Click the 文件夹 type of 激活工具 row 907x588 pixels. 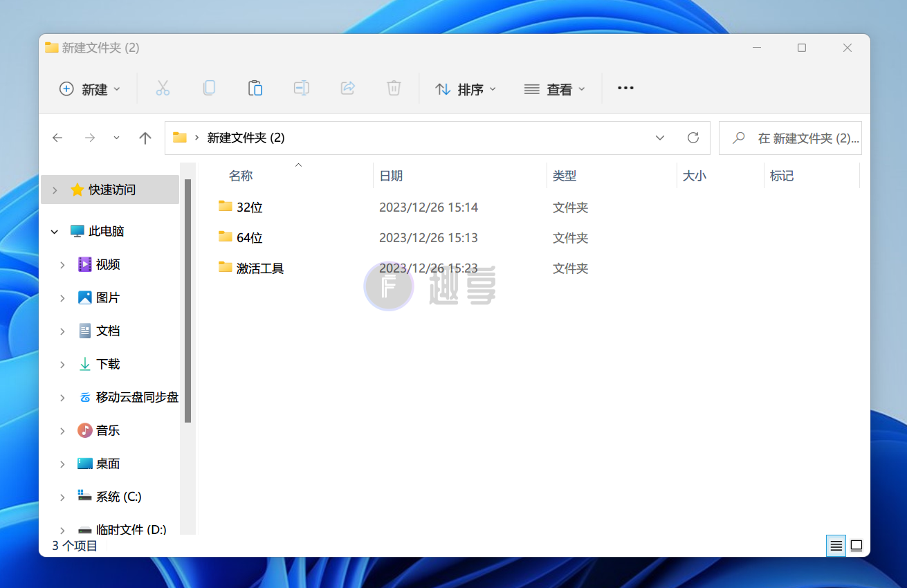click(x=571, y=268)
